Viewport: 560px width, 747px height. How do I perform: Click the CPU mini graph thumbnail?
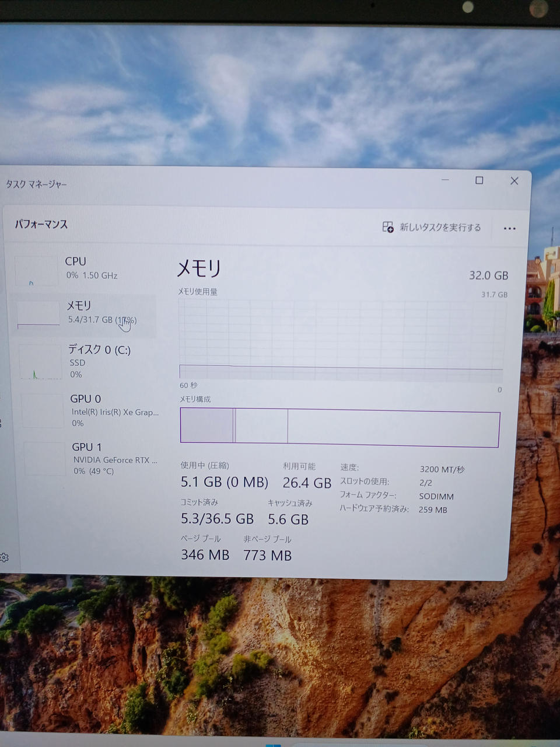click(x=36, y=271)
